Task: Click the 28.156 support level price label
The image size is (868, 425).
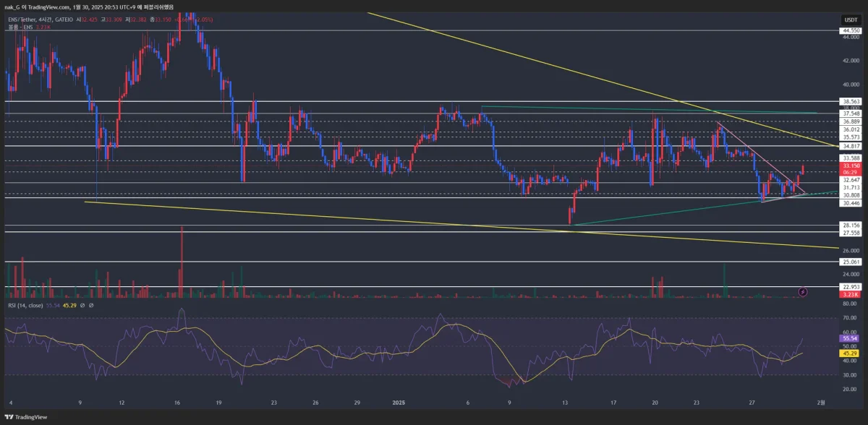Action: click(x=849, y=226)
